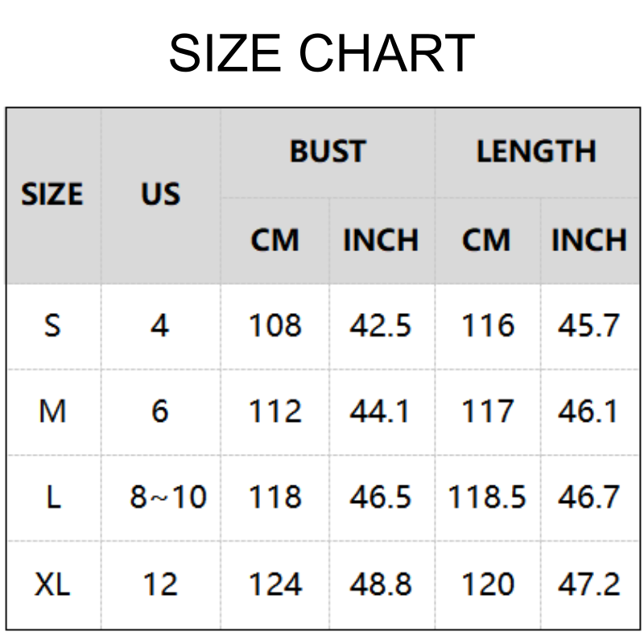Click the BUST header cell

pos(328,152)
